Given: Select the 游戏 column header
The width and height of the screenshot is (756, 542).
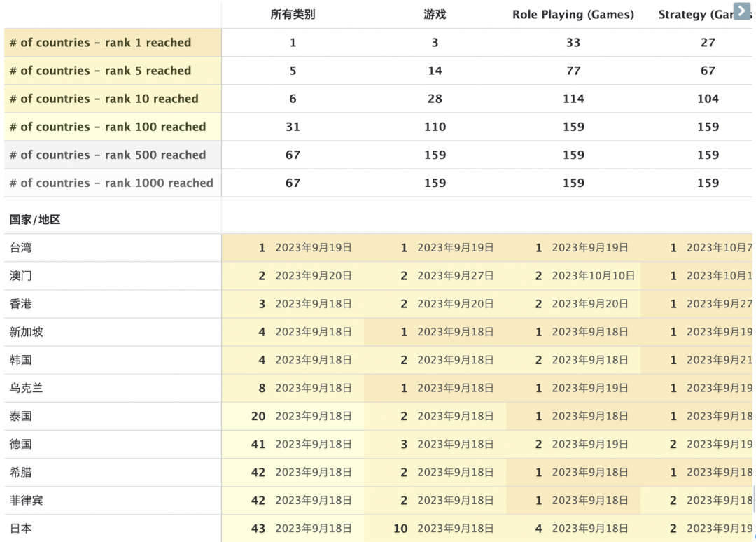Looking at the screenshot, I should pos(435,15).
